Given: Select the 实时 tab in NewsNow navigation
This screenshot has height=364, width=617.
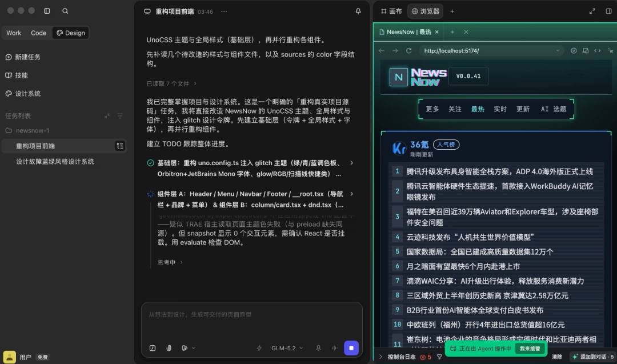Looking at the screenshot, I should click(500, 109).
